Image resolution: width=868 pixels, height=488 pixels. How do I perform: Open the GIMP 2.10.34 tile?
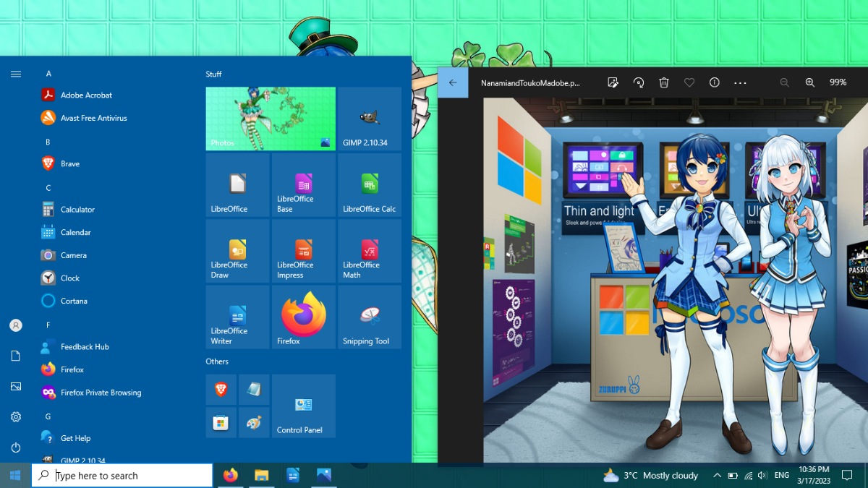click(370, 119)
